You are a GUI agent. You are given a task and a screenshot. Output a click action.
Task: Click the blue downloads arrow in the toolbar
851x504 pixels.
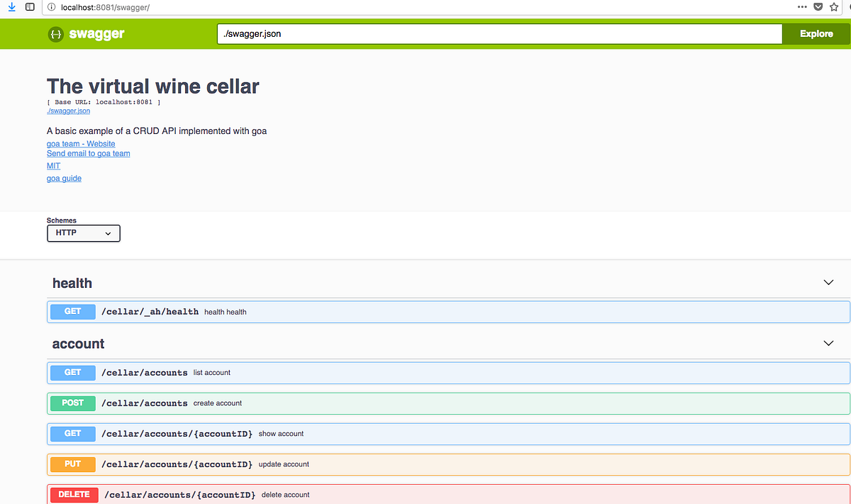[x=11, y=6]
